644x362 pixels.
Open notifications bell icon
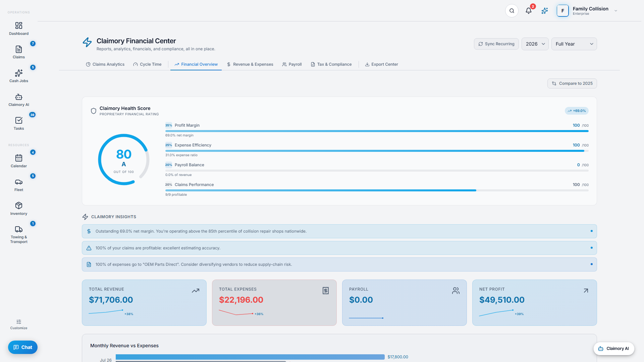pyautogui.click(x=529, y=11)
